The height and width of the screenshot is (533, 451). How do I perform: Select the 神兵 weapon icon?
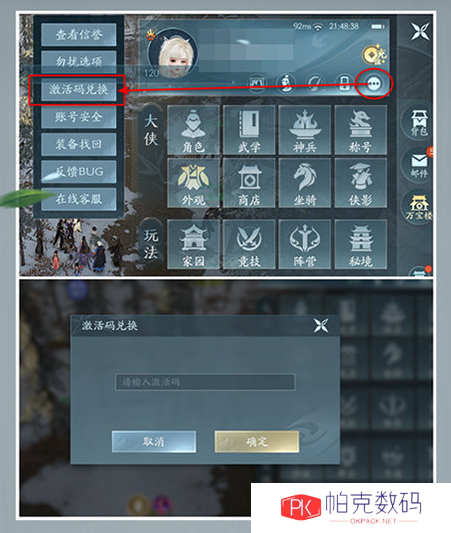pos(305,130)
